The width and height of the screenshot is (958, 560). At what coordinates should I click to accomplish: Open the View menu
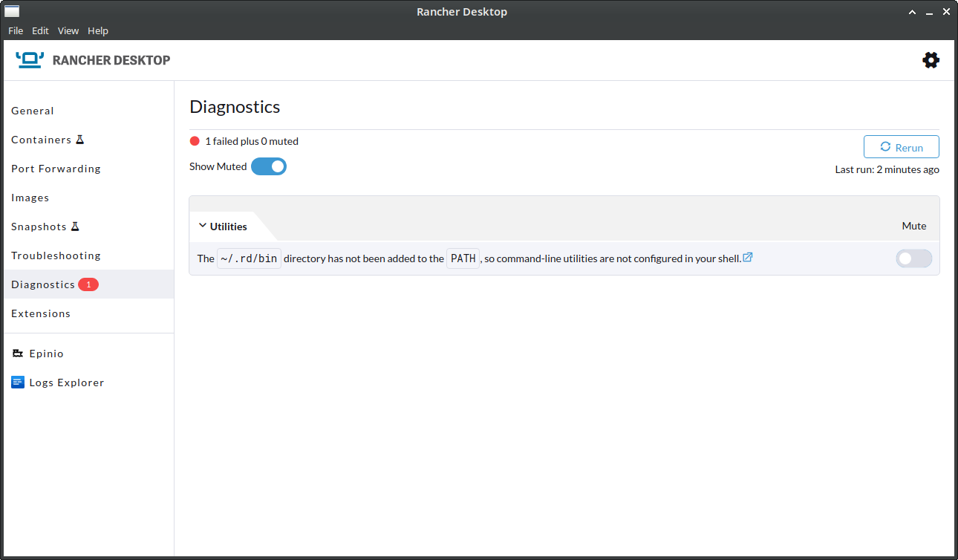coord(68,30)
